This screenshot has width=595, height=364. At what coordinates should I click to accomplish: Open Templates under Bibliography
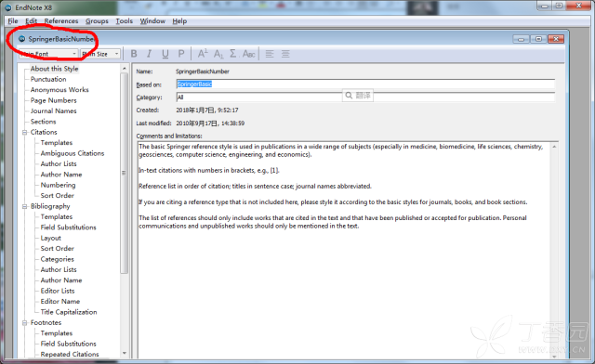pyautogui.click(x=57, y=217)
